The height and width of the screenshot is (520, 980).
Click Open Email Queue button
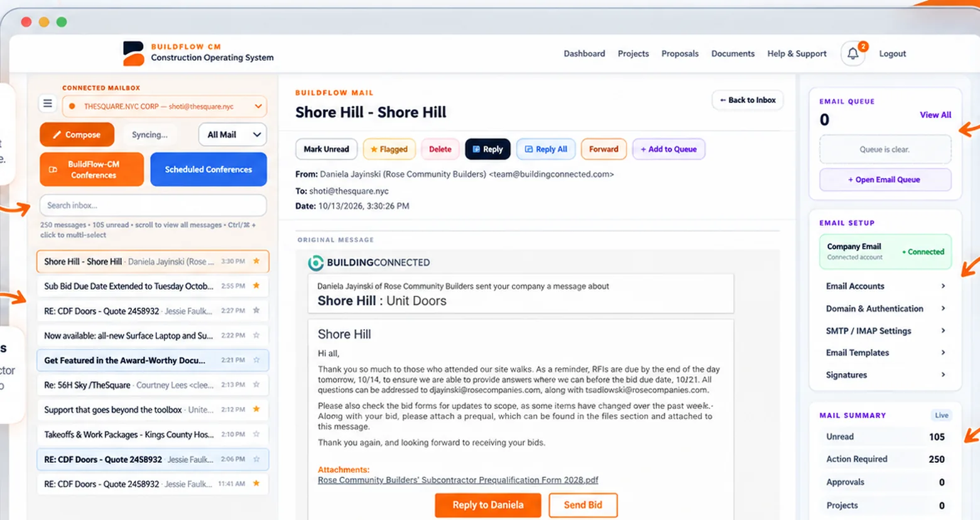(885, 180)
